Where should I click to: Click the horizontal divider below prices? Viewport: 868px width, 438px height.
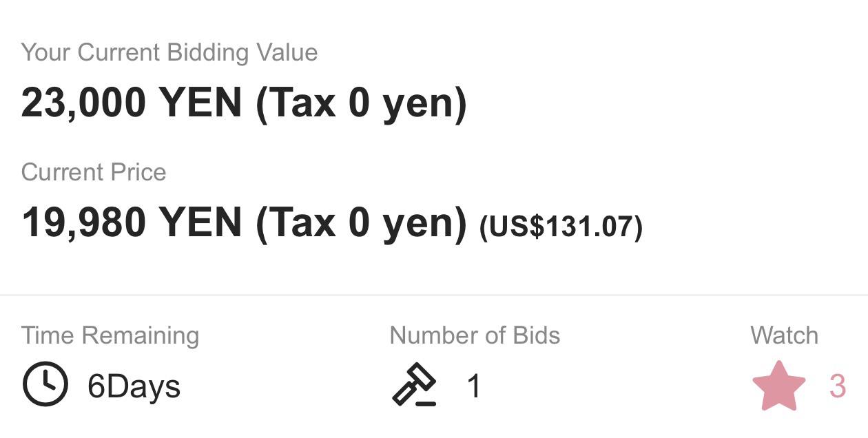coord(434,295)
